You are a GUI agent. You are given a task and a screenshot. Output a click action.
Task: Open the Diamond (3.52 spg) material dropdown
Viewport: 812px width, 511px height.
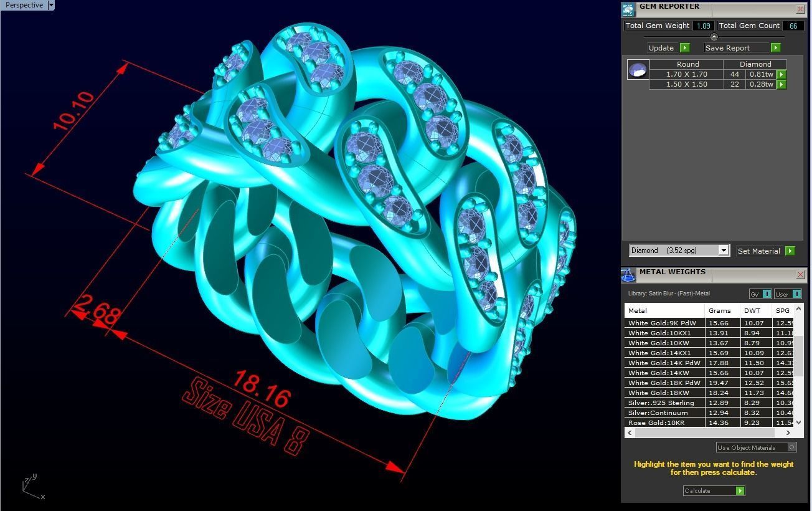723,251
